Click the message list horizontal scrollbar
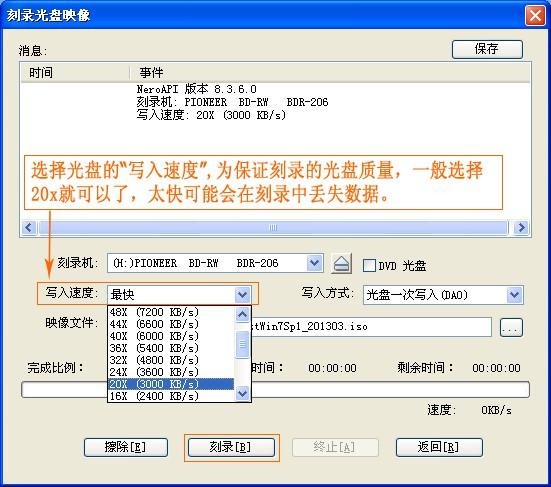 (273, 227)
